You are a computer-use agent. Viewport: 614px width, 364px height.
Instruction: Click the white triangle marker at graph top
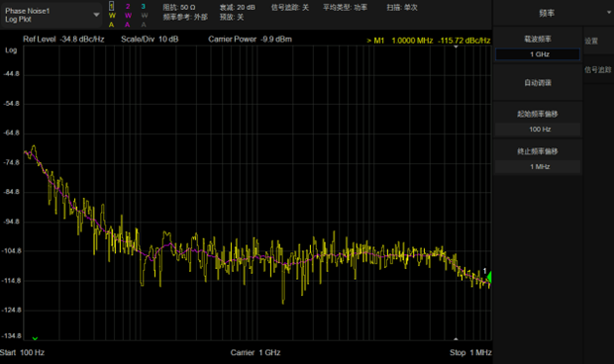[x=456, y=46]
